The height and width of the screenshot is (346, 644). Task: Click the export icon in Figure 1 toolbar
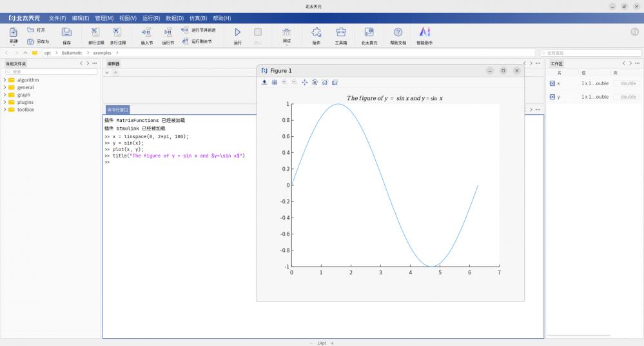pos(264,83)
